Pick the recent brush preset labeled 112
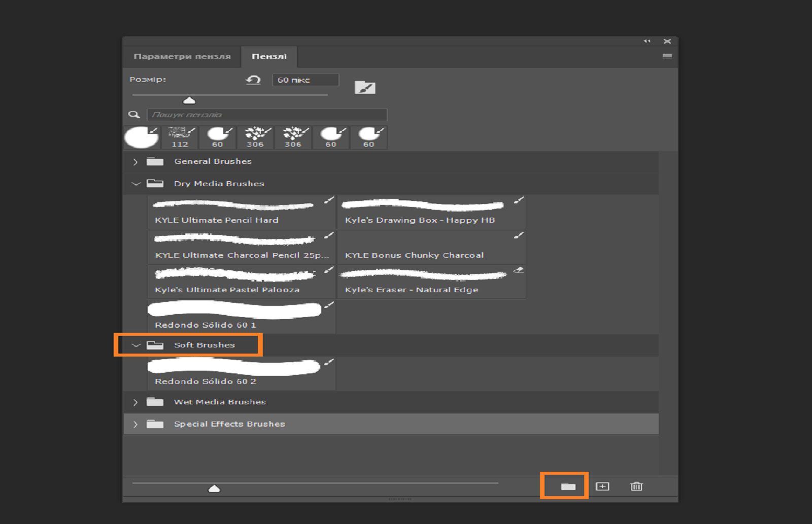This screenshot has width=812, height=524. tap(180, 137)
